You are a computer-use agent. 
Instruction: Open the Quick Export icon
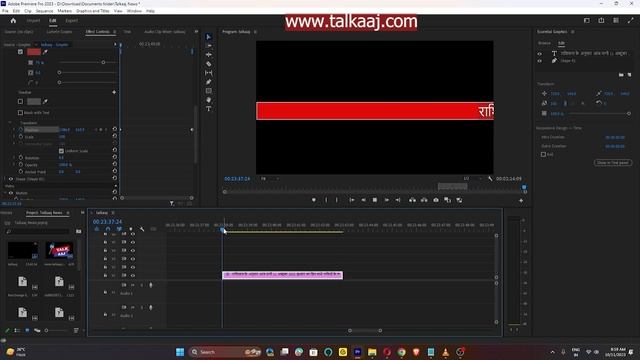point(601,20)
